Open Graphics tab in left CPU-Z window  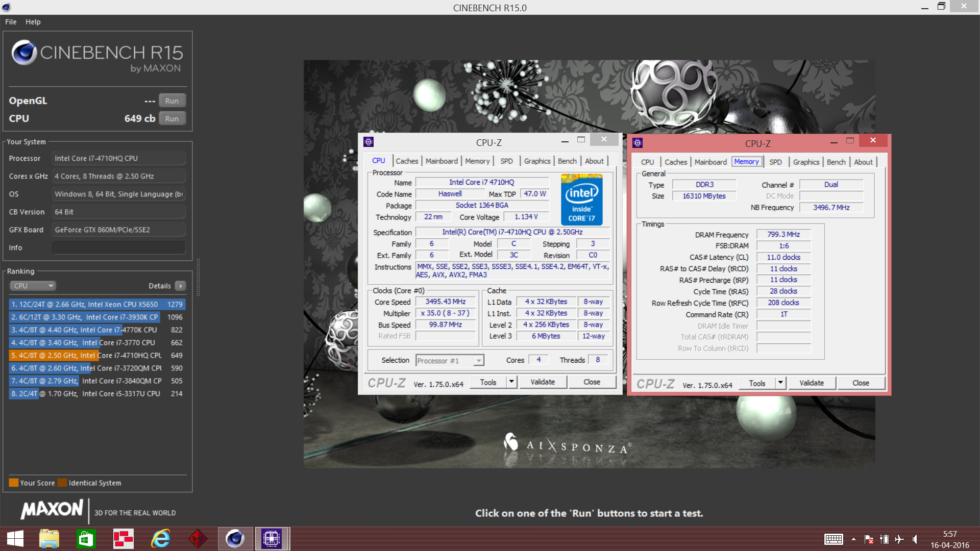537,161
